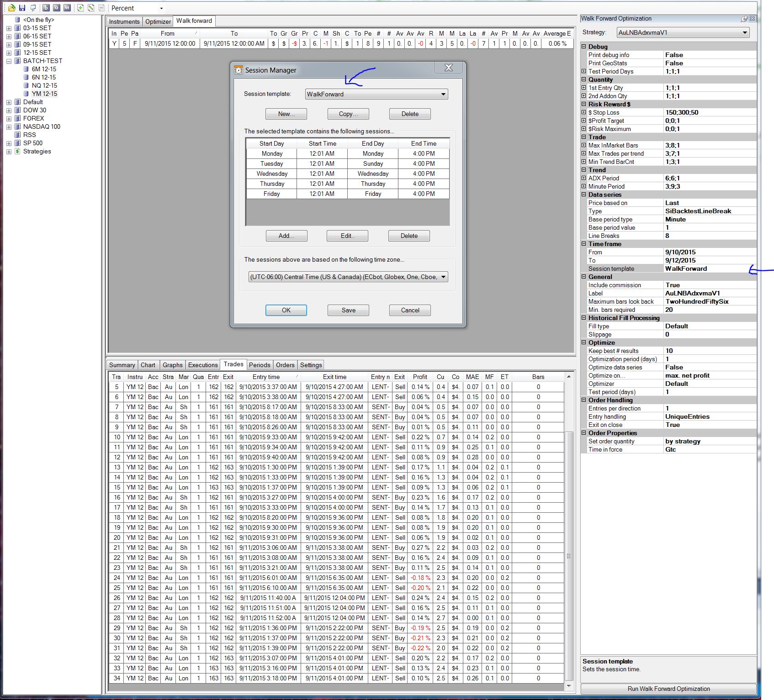
Task: Pin the Walk Forward Optimization panel
Action: pyautogui.click(x=745, y=19)
